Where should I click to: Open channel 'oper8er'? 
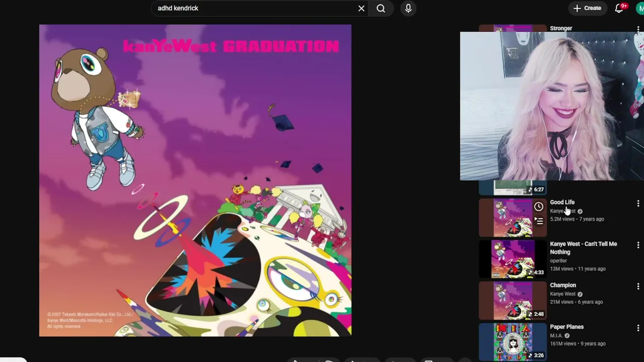[558, 260]
